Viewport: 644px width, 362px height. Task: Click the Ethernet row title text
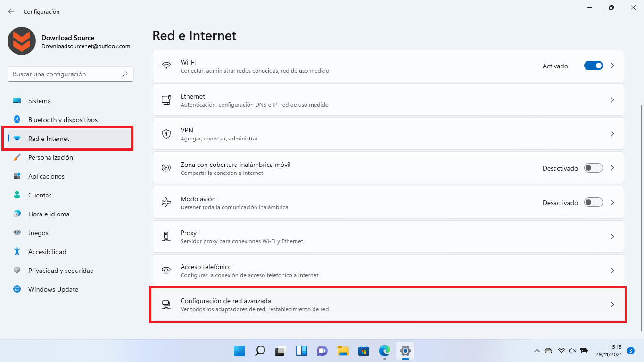pyautogui.click(x=193, y=96)
